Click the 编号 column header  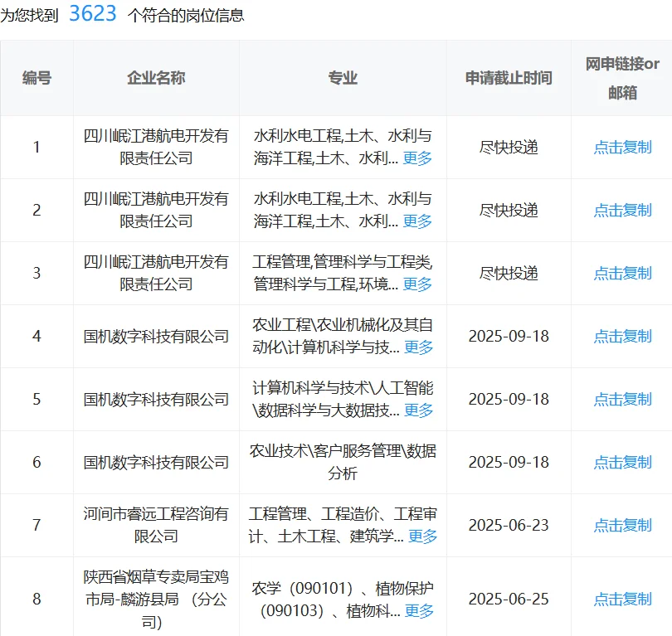click(37, 78)
